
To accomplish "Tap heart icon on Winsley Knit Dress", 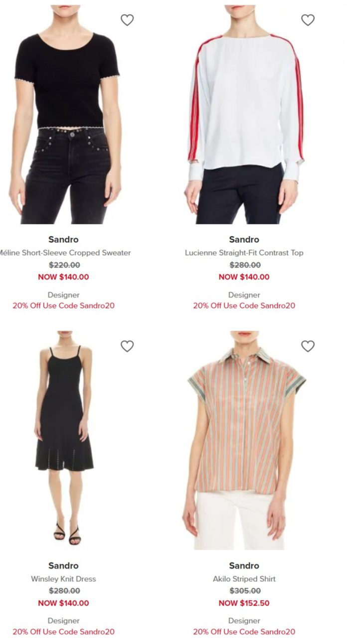I will 127,346.
